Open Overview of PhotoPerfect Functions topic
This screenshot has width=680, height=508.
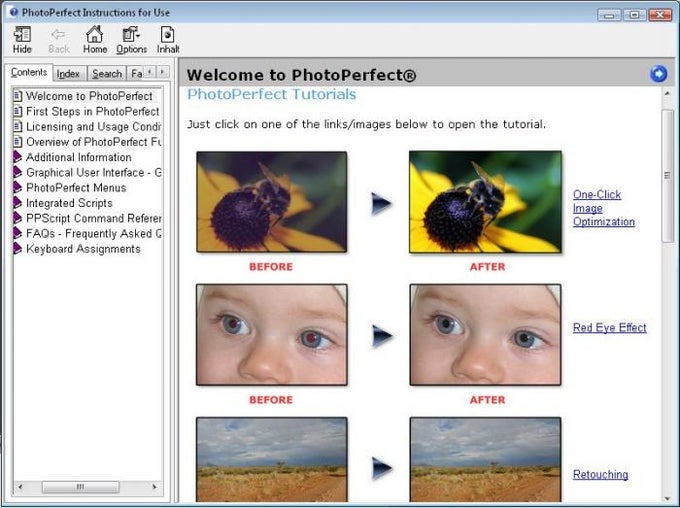[93, 142]
